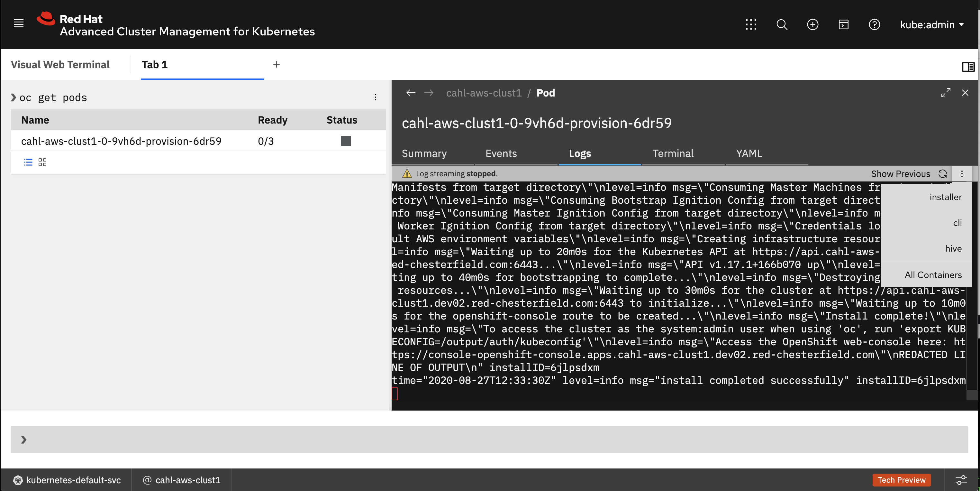Image resolution: width=980 pixels, height=491 pixels.
Task: Open the kebab menu beside oc get pods
Action: coord(376,97)
